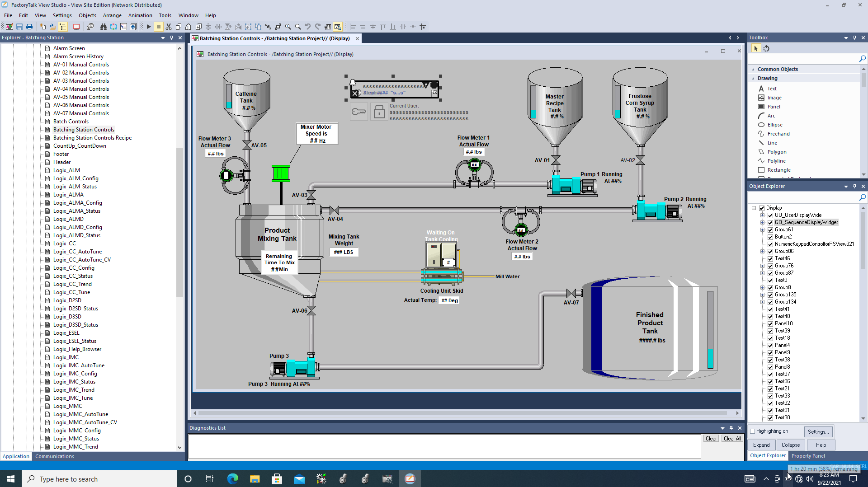Click the Undo arrow icon
This screenshot has height=487, width=868.
[x=308, y=27]
